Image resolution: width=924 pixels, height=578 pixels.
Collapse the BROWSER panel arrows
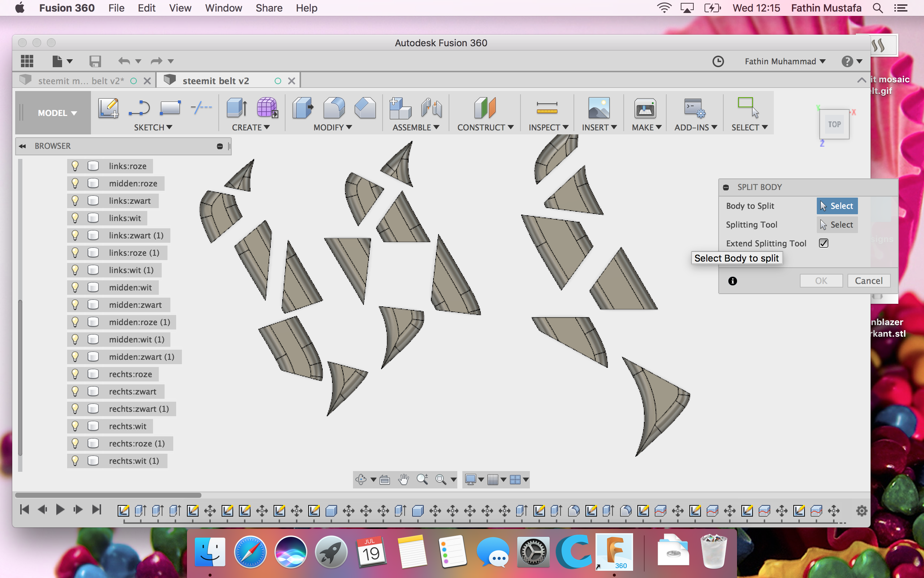[22, 146]
